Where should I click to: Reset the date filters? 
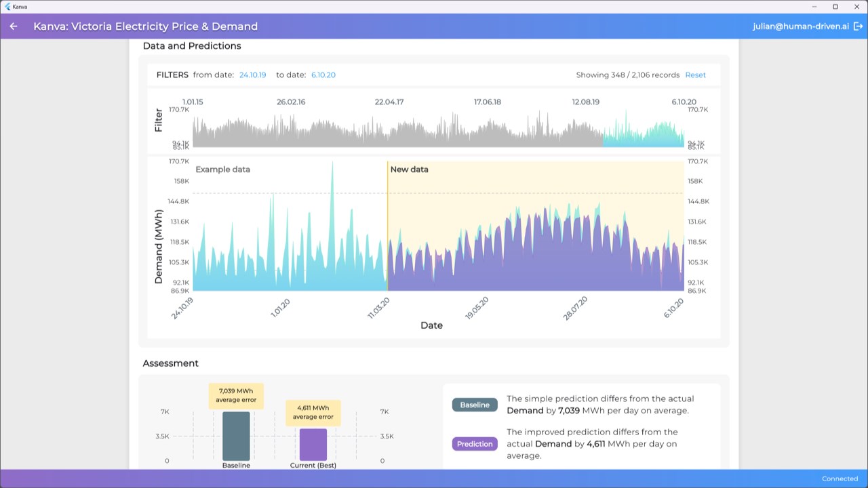[695, 75]
